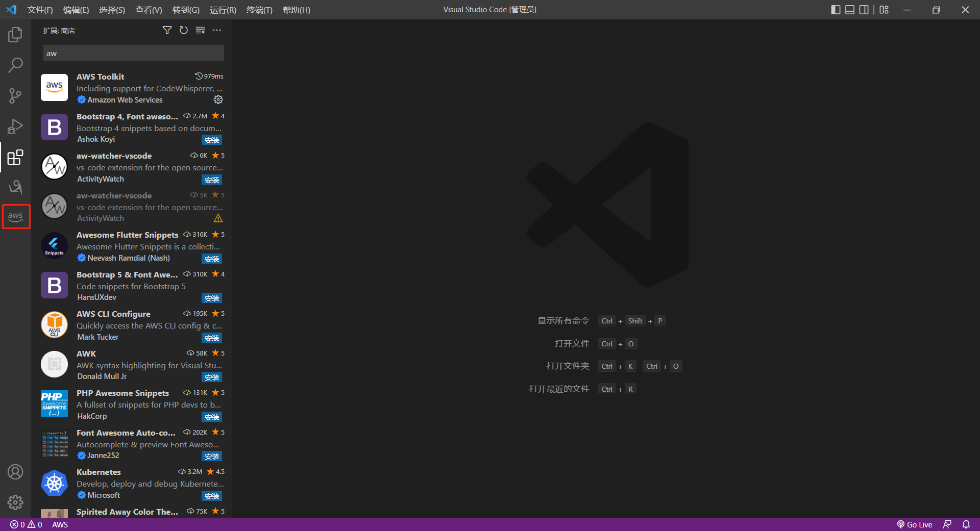980x531 pixels.
Task: Open the 终端(T) menu
Action: [x=259, y=10]
